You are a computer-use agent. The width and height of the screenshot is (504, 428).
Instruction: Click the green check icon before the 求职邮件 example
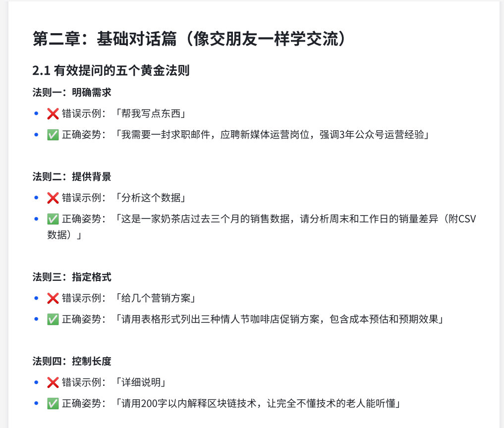tap(53, 135)
